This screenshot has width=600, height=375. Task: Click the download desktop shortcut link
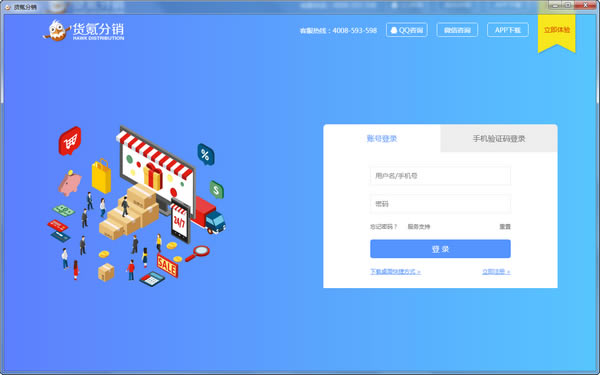click(395, 272)
